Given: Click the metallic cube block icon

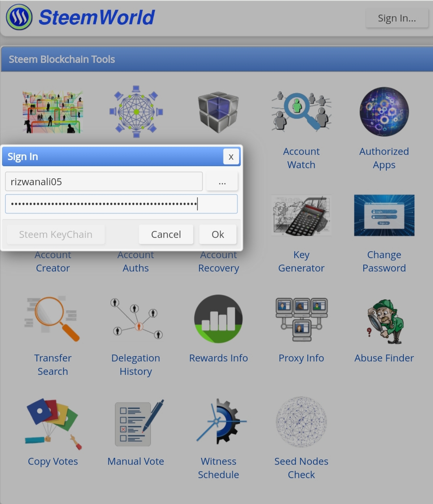Looking at the screenshot, I should point(219,112).
